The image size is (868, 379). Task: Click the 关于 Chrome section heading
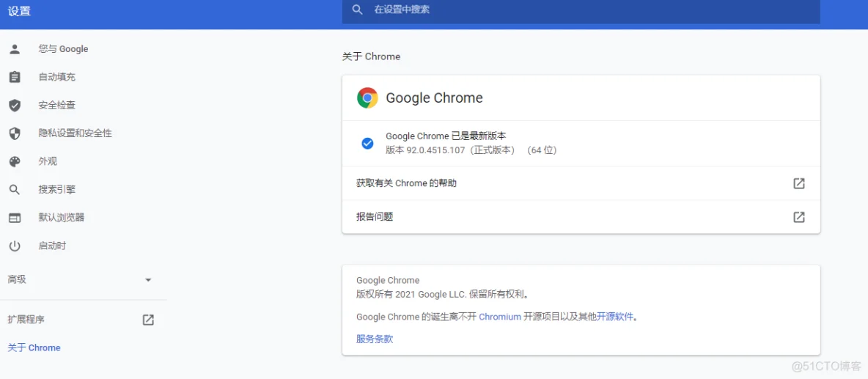pos(371,56)
